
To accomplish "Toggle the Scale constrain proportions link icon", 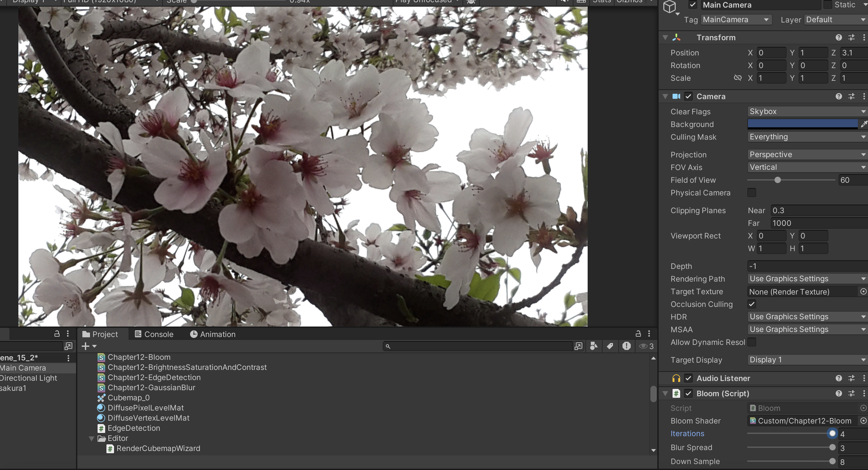I will [737, 78].
